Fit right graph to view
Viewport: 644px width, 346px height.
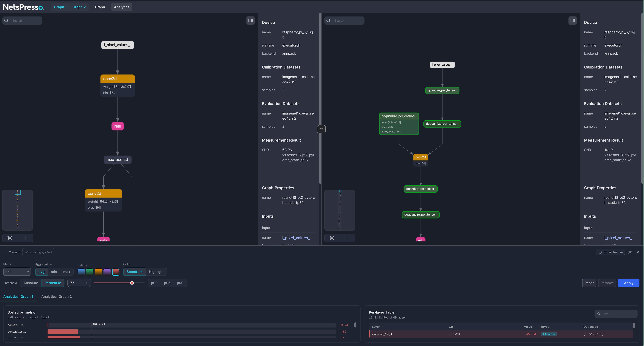point(332,238)
